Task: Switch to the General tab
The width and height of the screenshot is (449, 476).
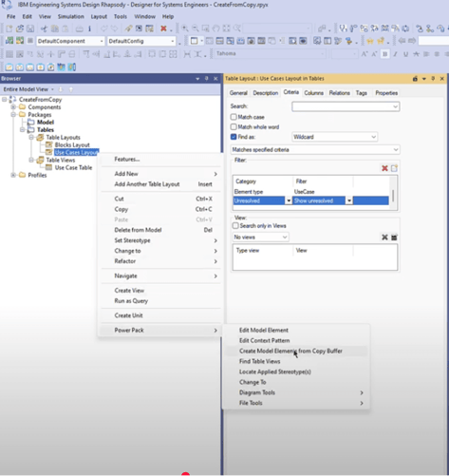Action: [238, 93]
